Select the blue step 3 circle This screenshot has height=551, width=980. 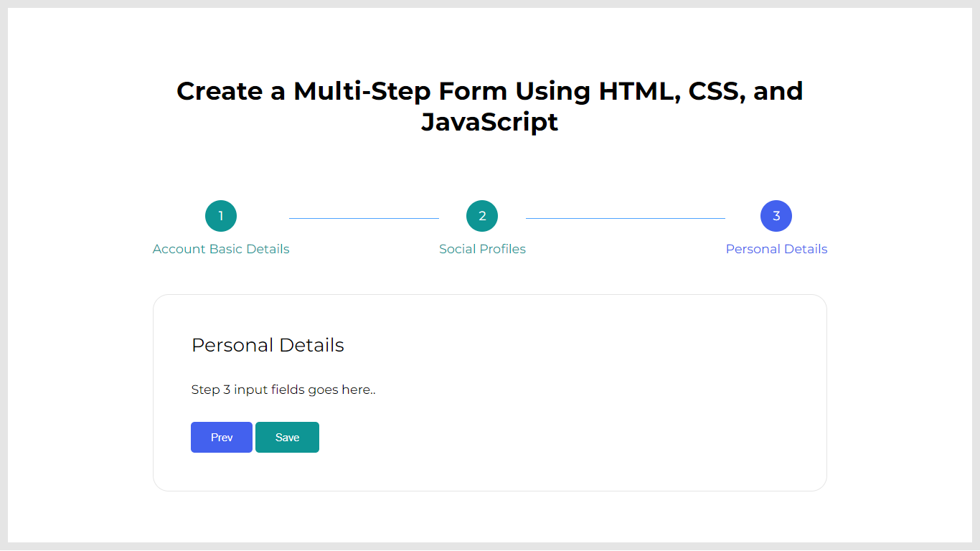click(x=776, y=216)
